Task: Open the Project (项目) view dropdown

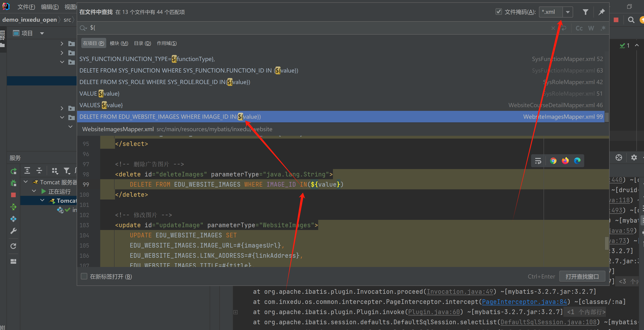Action: click(x=42, y=33)
